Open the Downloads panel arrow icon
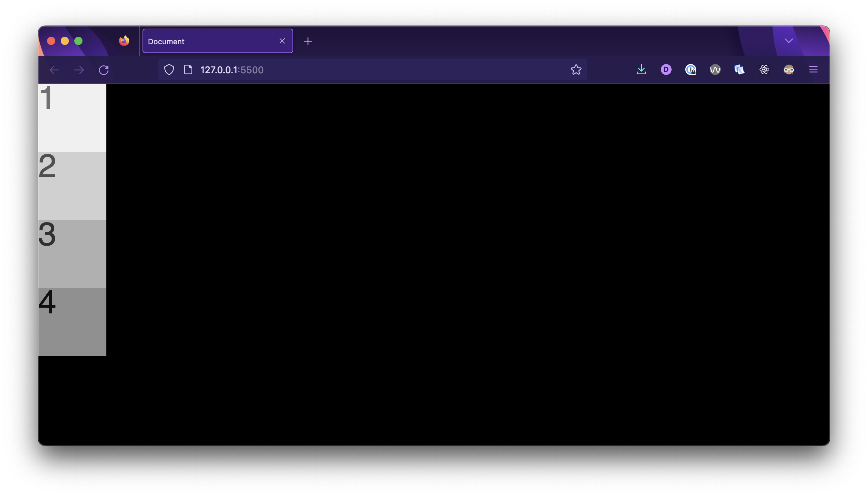The width and height of the screenshot is (868, 496). pos(641,70)
